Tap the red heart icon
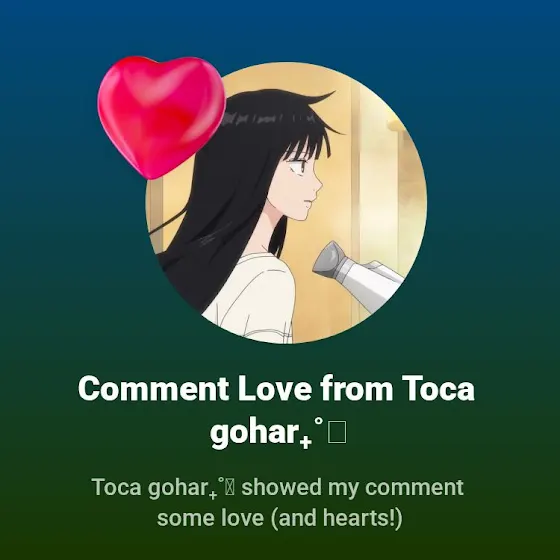The height and width of the screenshot is (560, 560). [161, 117]
